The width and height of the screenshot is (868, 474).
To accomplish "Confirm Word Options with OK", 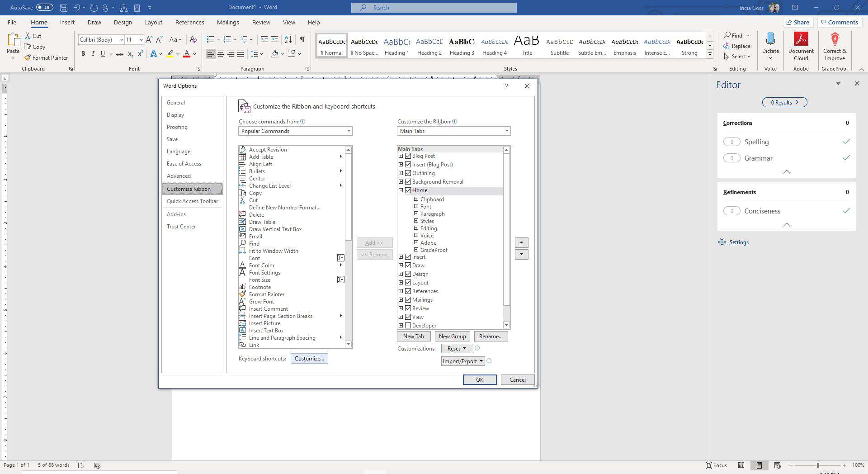I will pyautogui.click(x=480, y=380).
